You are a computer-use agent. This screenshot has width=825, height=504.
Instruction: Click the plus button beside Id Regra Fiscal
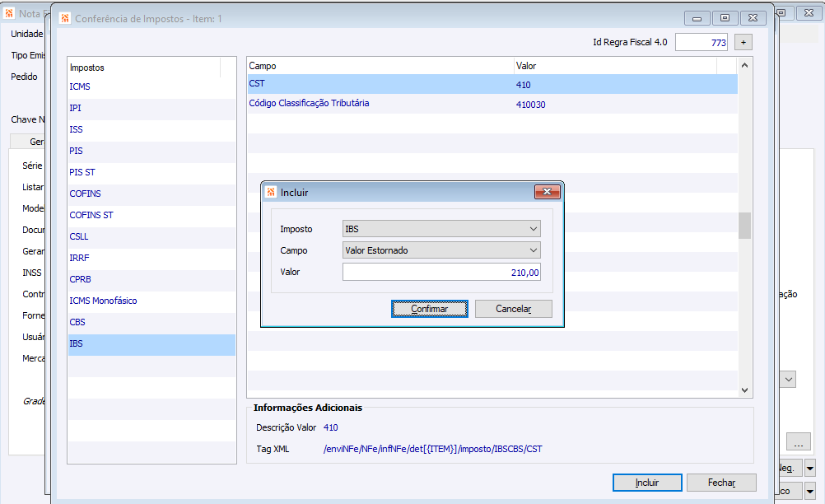(743, 42)
